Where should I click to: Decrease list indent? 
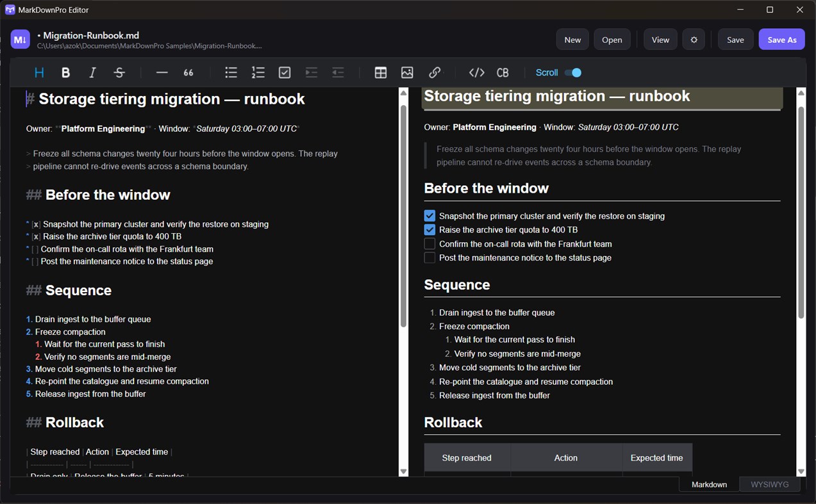(338, 72)
